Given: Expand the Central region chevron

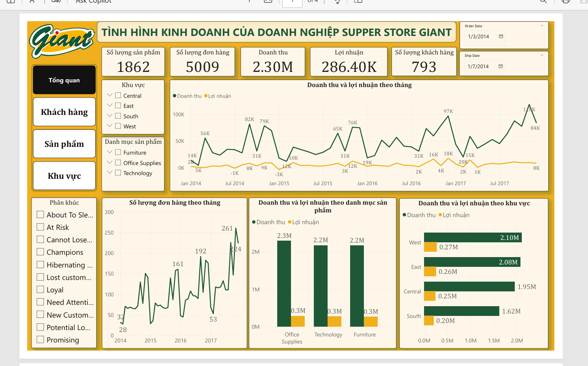Looking at the screenshot, I should point(110,95).
